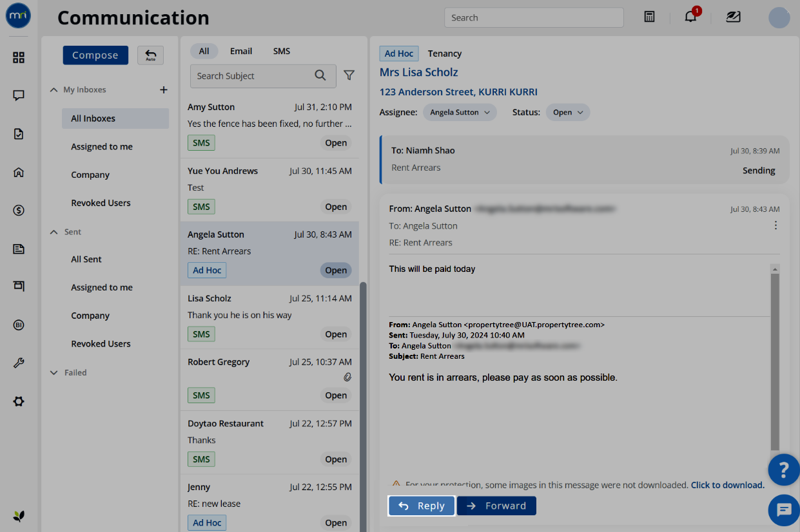Expand the Failed section
The image size is (800, 532).
tap(54, 372)
